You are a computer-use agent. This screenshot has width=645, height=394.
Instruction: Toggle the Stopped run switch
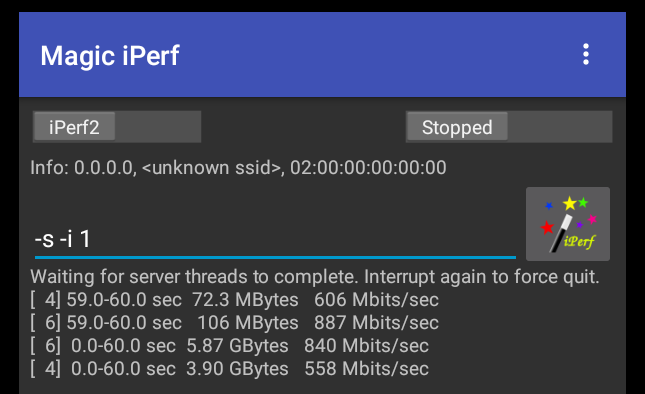(x=509, y=127)
